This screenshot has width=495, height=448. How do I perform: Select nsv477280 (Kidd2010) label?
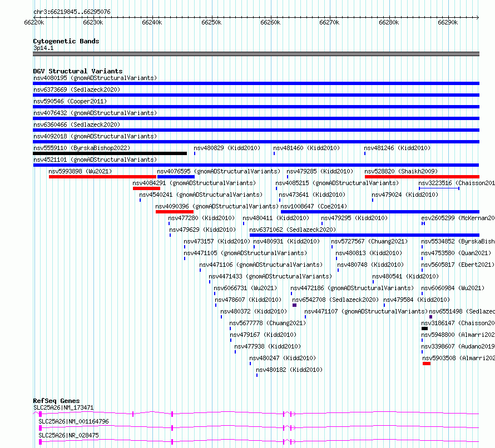(x=201, y=218)
